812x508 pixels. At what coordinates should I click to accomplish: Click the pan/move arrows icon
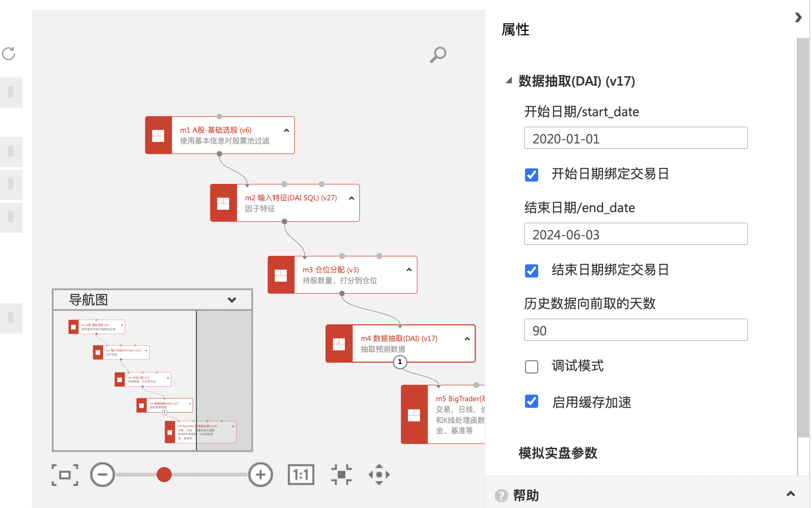[379, 475]
